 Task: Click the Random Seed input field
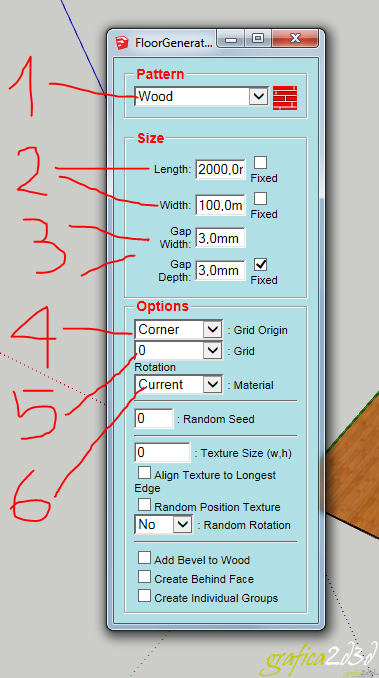[x=154, y=419]
